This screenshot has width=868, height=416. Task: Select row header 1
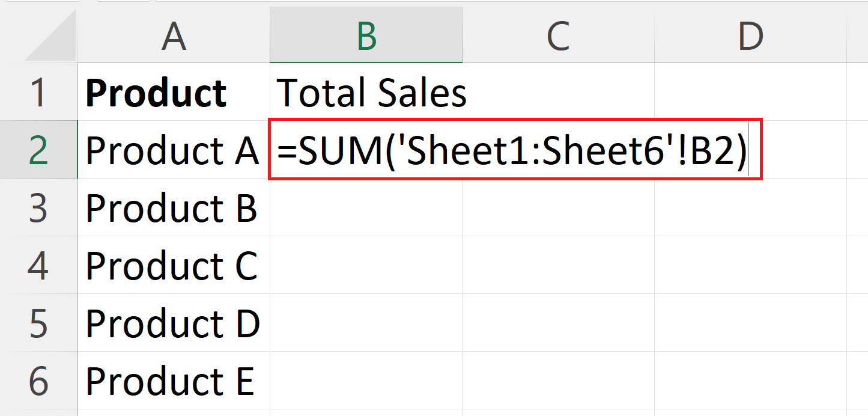tap(38, 91)
